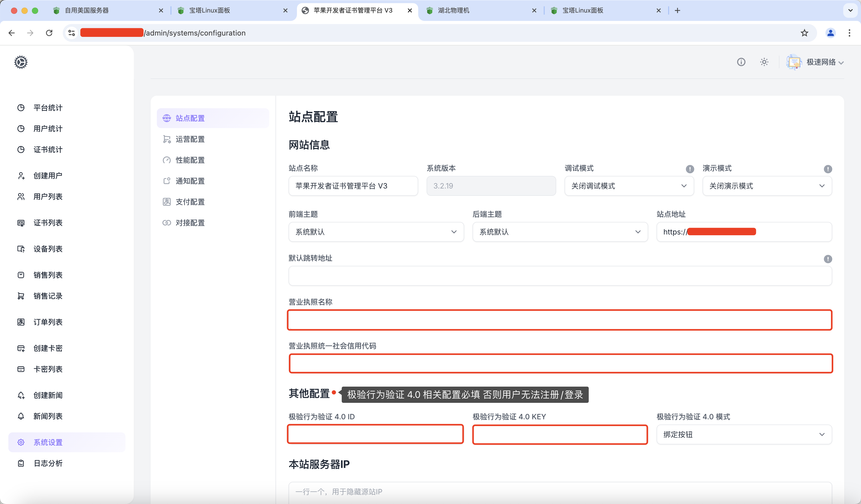Click 极验行为验证 4.0 KEY input field
The image size is (861, 504).
pos(560,435)
